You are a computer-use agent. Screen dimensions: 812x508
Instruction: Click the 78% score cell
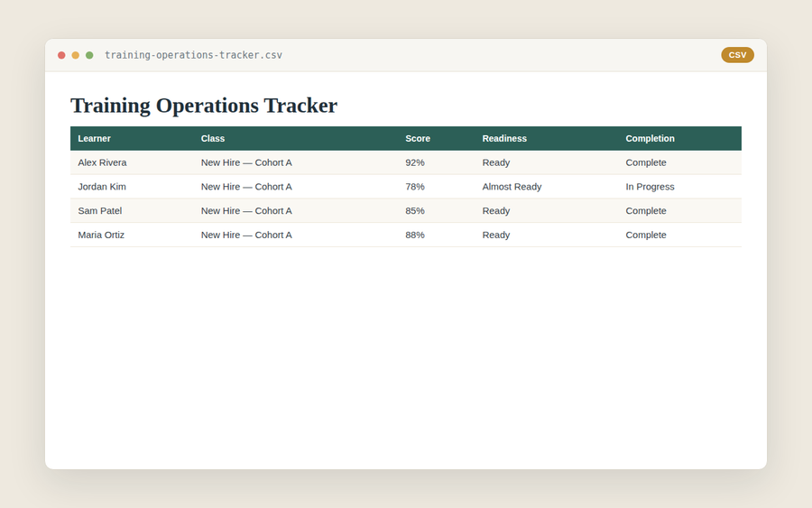tap(436, 187)
